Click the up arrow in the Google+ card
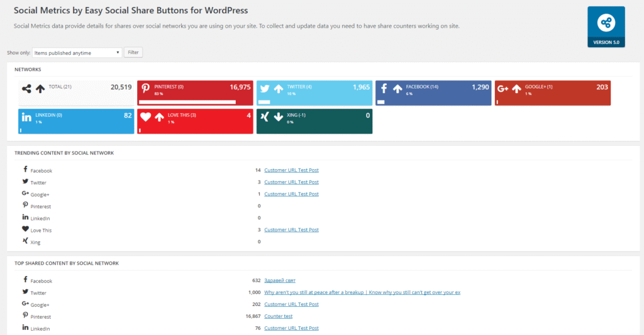Viewport: 644px width, 335px height. [x=517, y=89]
